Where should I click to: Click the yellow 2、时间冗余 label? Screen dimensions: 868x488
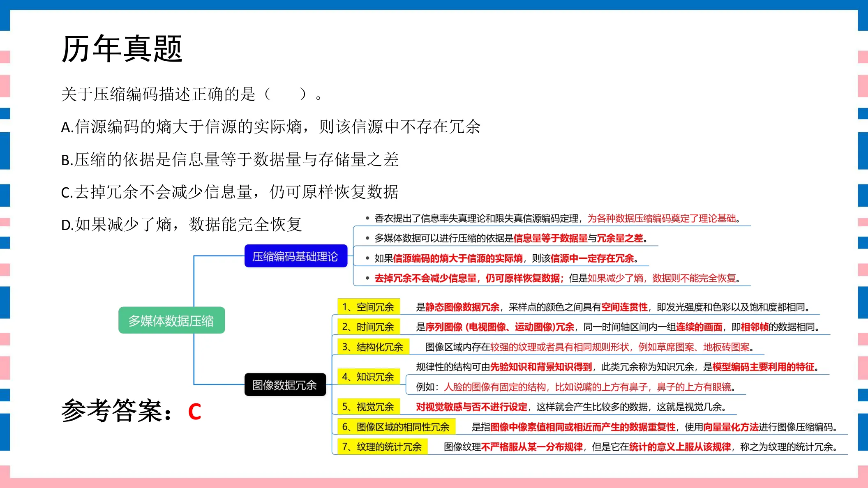tap(368, 327)
